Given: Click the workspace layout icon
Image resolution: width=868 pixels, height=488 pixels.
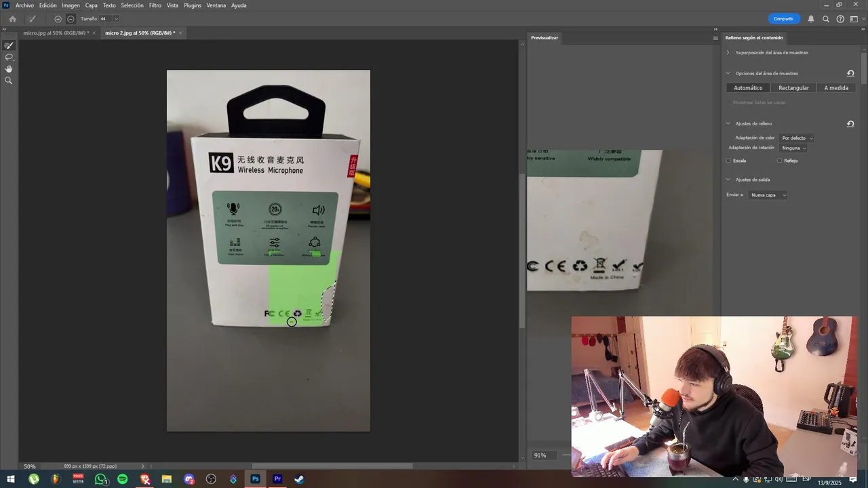Looking at the screenshot, I should (854, 19).
